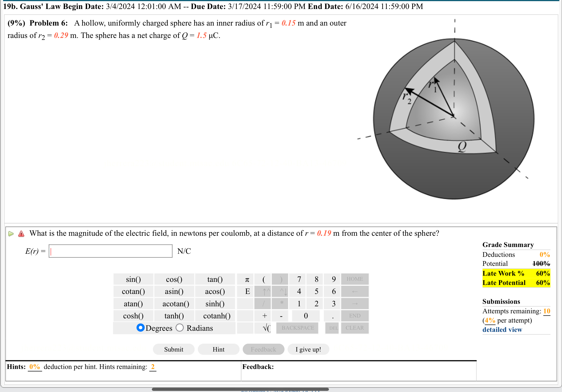Select the Degrees radio button
Viewport: 562px width, 392px height.
tap(141, 328)
